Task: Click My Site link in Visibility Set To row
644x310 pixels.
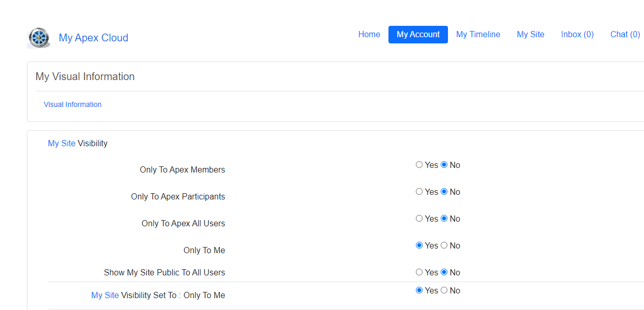Action: [x=105, y=296]
